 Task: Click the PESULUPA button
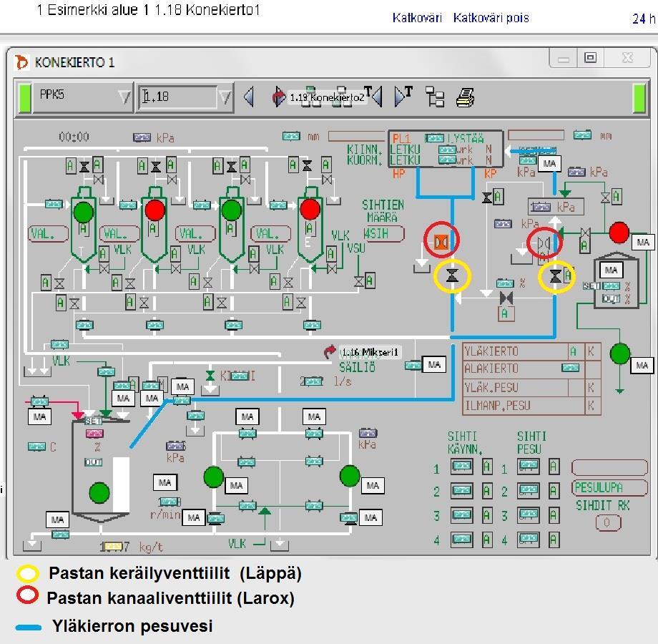pos(609,487)
